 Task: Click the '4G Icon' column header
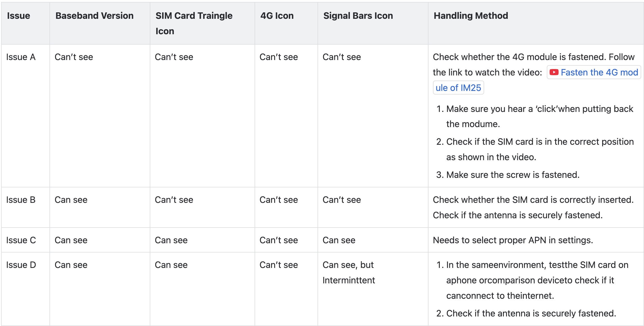click(x=277, y=16)
